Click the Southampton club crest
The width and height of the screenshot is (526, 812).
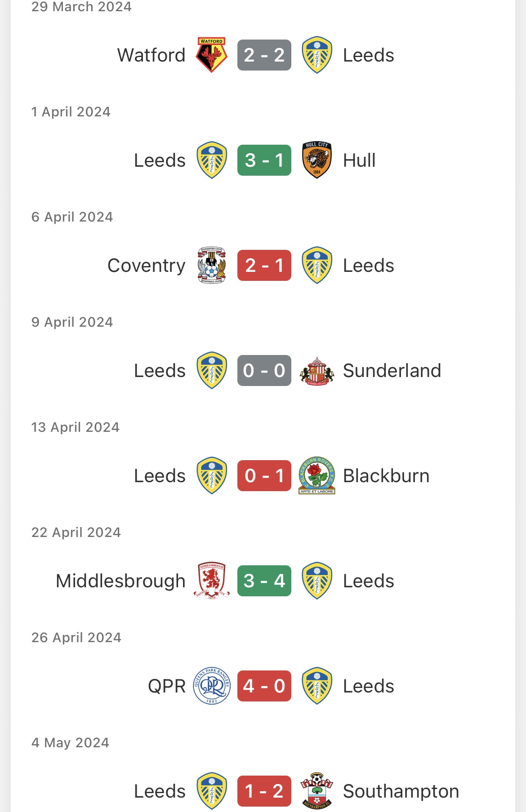(x=317, y=791)
